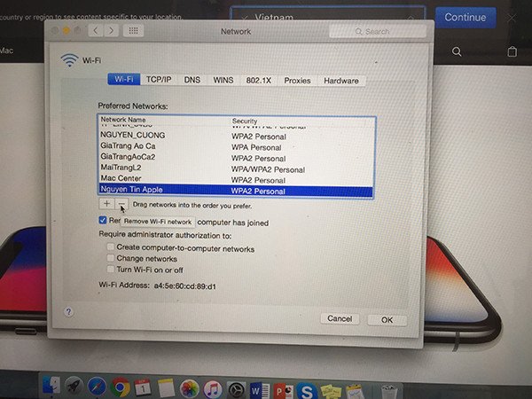
Task: Open Skype from the dock
Action: click(x=307, y=391)
